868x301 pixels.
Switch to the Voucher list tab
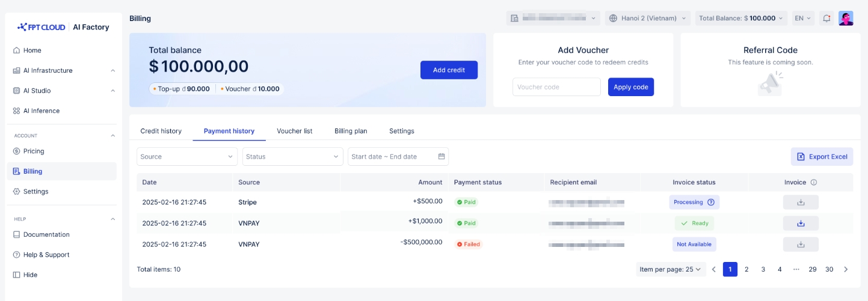click(x=294, y=131)
